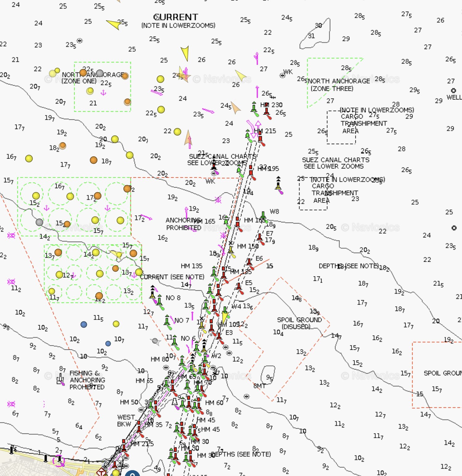Select the E7 red buoy
Screen dimensions: 462x476
(260, 237)
